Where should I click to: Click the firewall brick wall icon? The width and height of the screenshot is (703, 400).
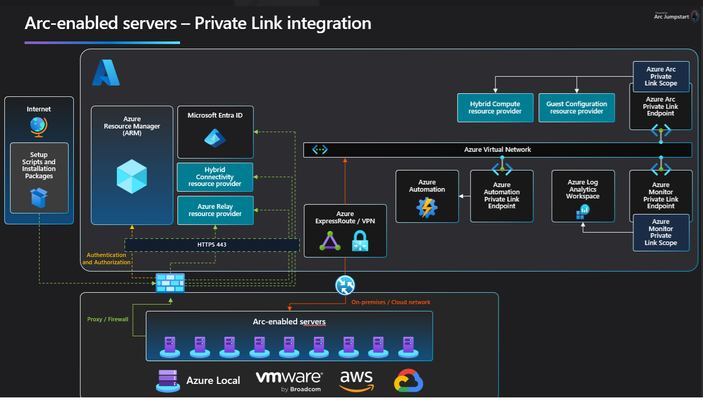170,283
